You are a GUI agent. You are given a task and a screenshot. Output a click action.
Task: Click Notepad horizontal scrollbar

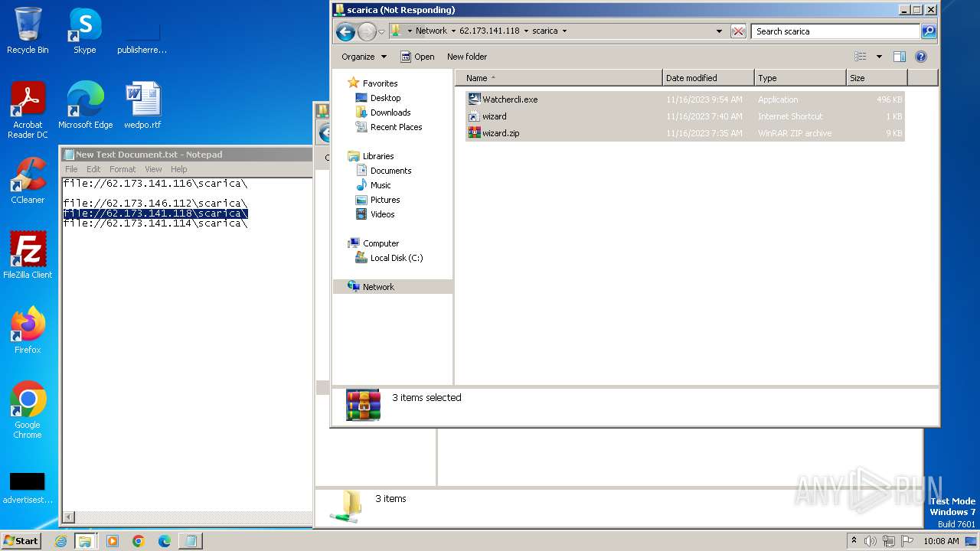188,517
